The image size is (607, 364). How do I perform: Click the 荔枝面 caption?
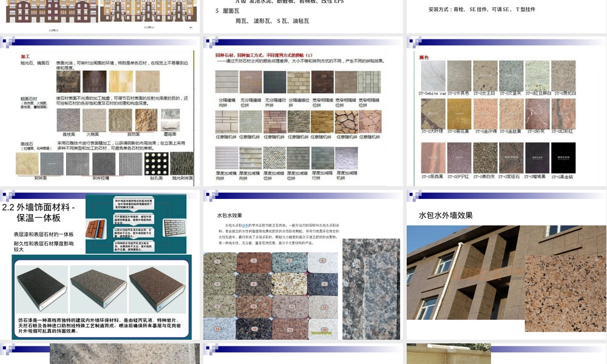(68, 134)
